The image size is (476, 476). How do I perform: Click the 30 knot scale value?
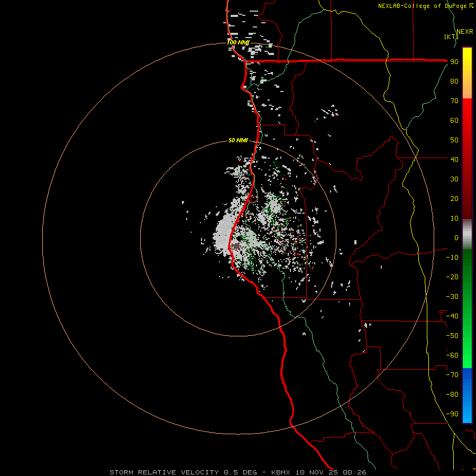pyautogui.click(x=454, y=179)
